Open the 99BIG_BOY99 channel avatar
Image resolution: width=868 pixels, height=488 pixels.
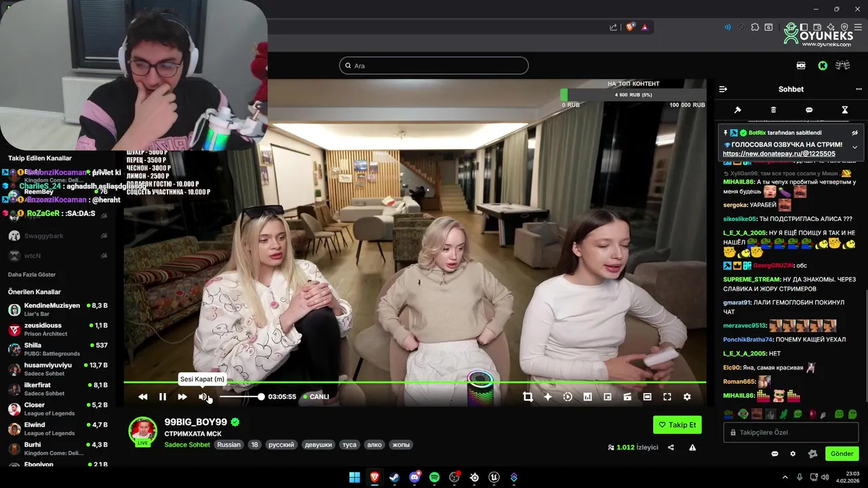pos(143,431)
